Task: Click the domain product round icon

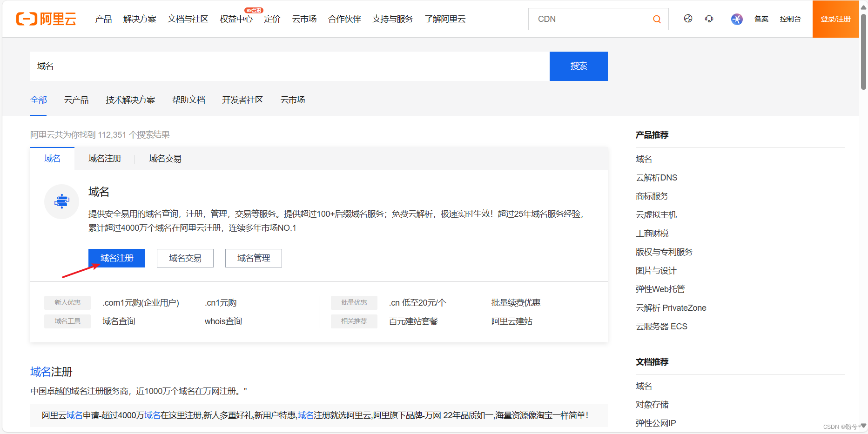Action: 61,201
